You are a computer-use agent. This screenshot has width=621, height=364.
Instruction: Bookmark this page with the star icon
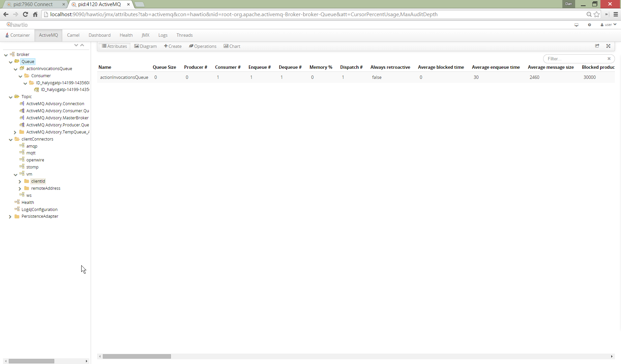pos(597,14)
